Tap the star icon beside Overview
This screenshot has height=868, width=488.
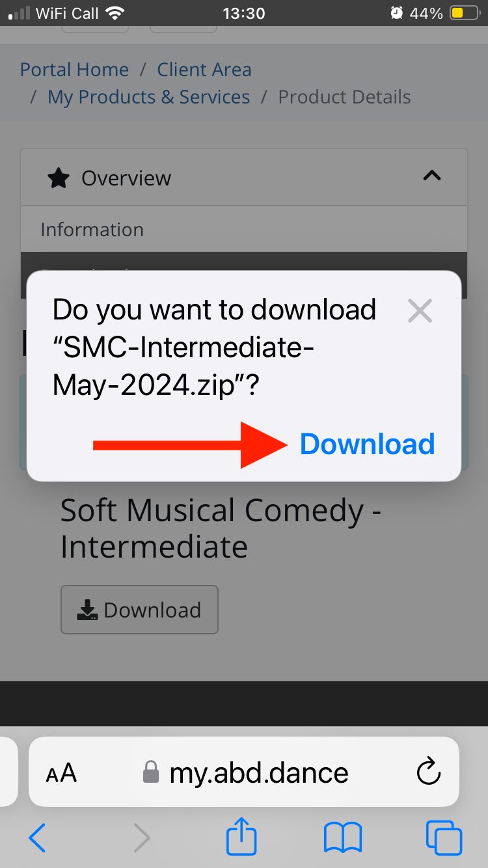(x=59, y=178)
